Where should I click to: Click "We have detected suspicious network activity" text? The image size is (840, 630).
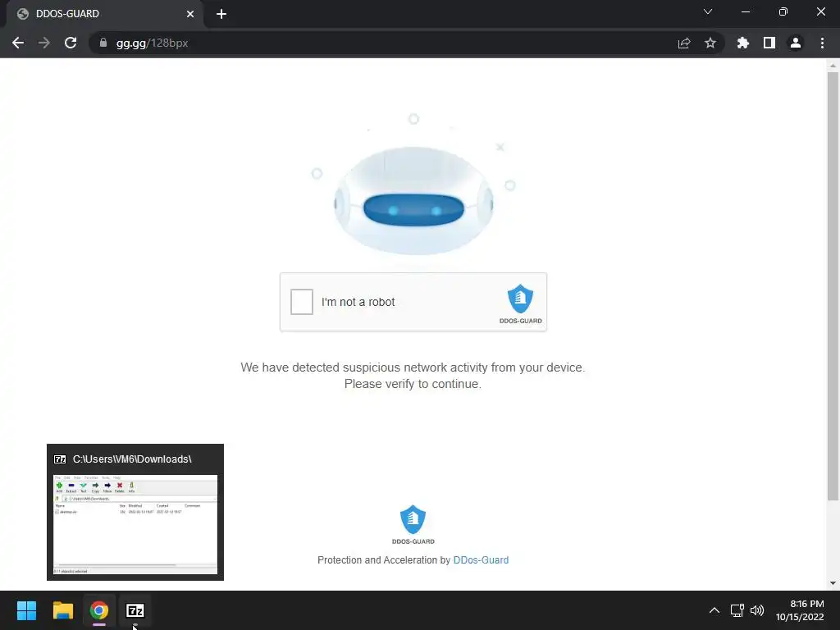(413, 367)
